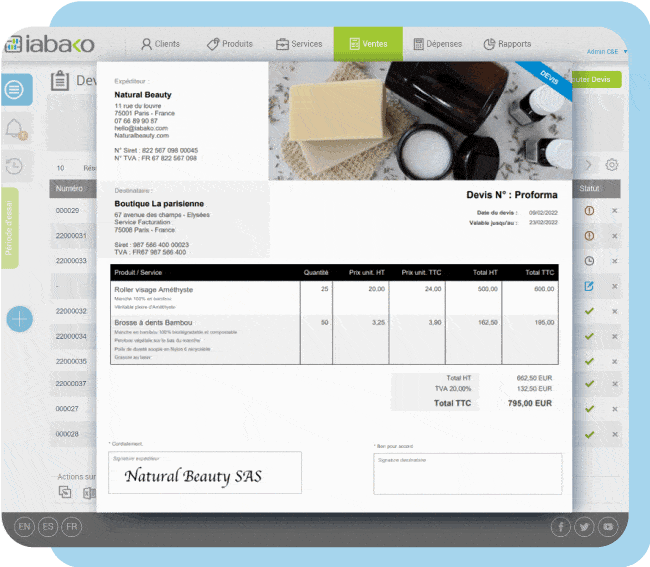Click the edit draft status icon
This screenshot has width=650, height=567.
click(589, 286)
